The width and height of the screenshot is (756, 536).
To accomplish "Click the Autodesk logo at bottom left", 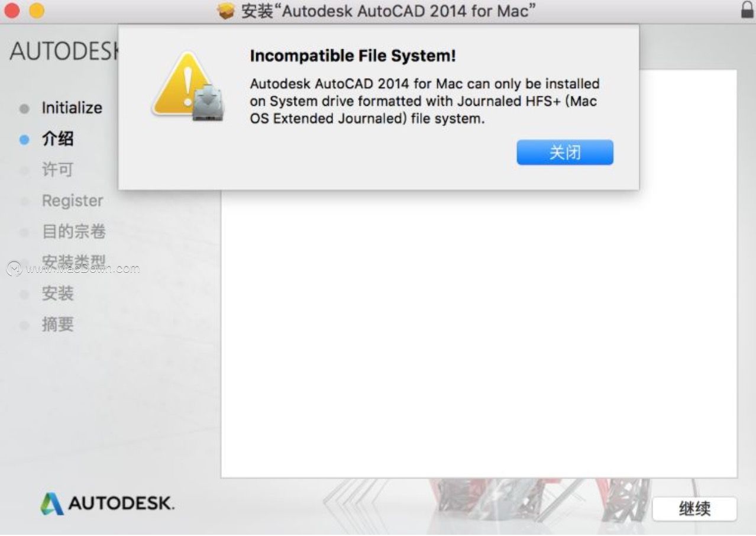I will 107,503.
